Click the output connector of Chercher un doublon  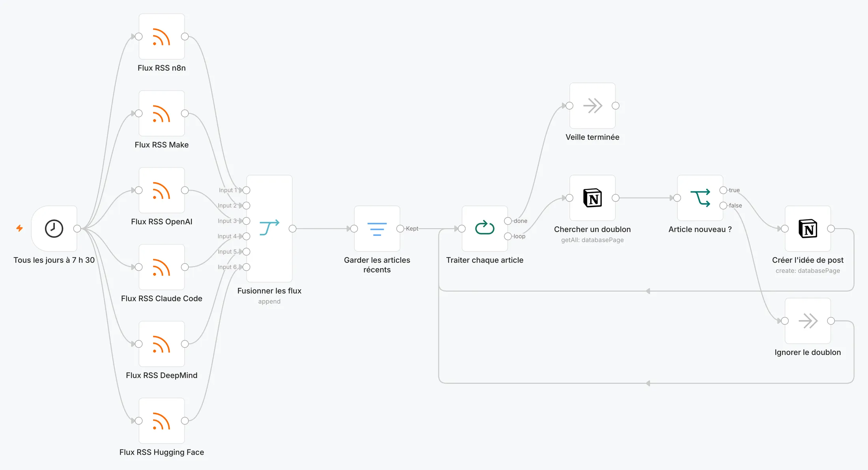615,198
